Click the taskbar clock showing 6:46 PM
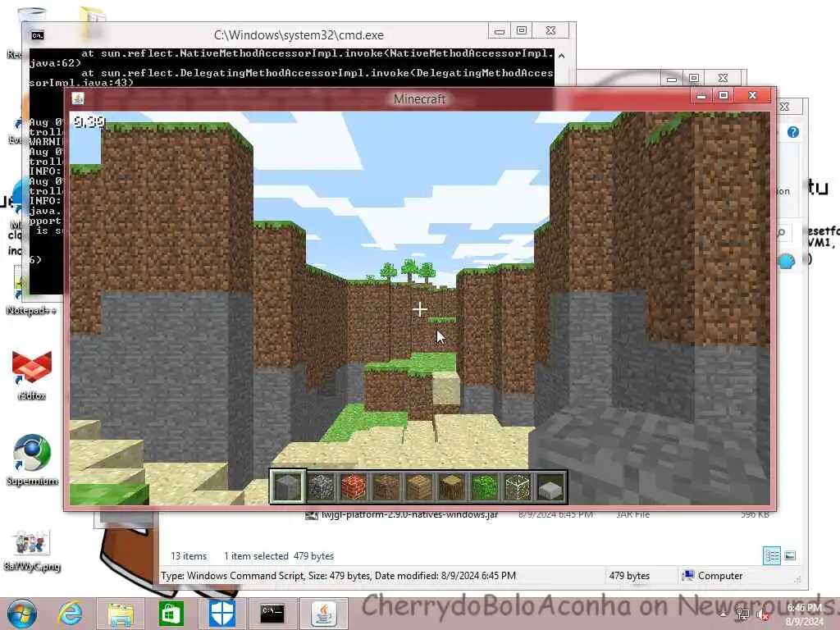Screen dimensions: 840x630 (805, 614)
